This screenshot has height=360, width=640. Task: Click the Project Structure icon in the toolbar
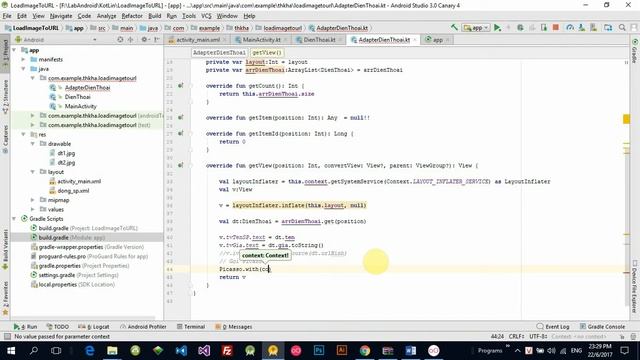(608, 27)
